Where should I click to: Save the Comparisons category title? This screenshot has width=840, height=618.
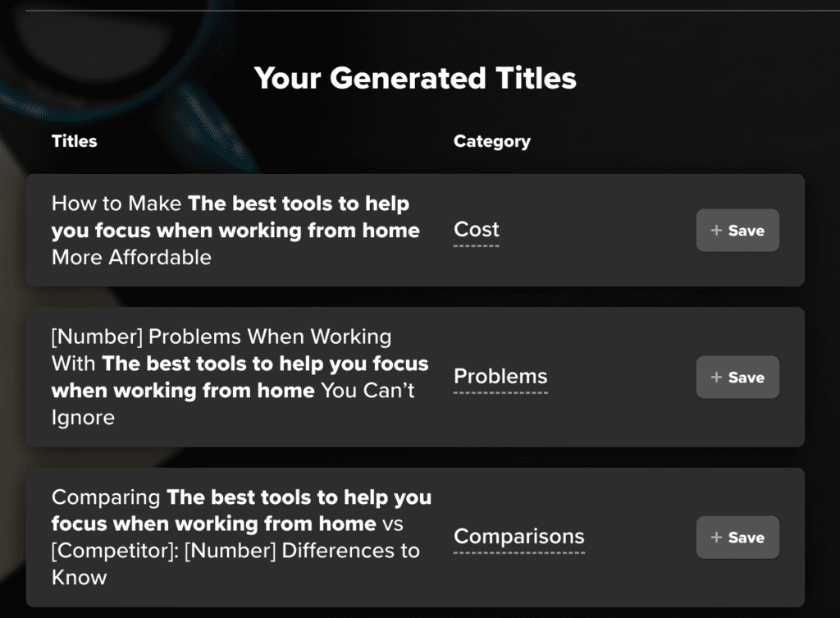click(737, 537)
